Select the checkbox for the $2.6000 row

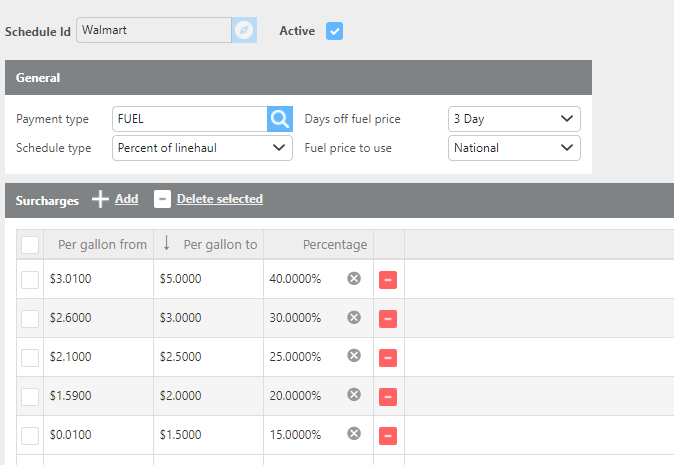[30, 318]
